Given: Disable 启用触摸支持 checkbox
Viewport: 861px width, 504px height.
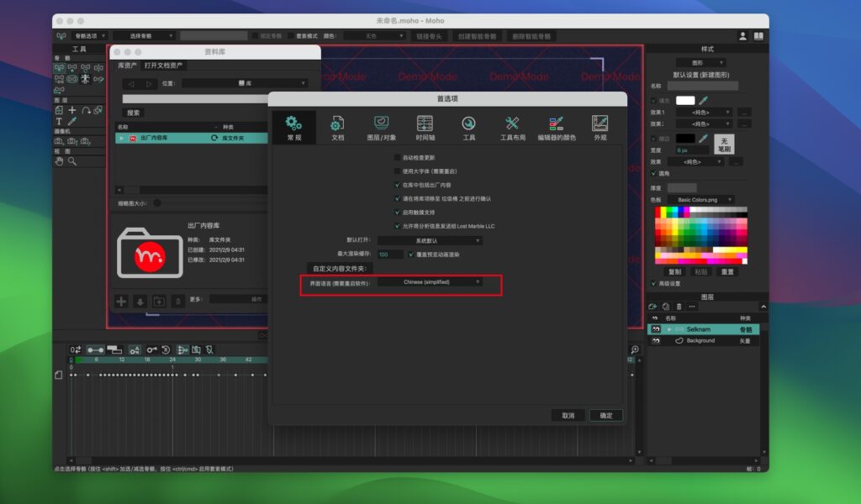Looking at the screenshot, I should (x=396, y=213).
